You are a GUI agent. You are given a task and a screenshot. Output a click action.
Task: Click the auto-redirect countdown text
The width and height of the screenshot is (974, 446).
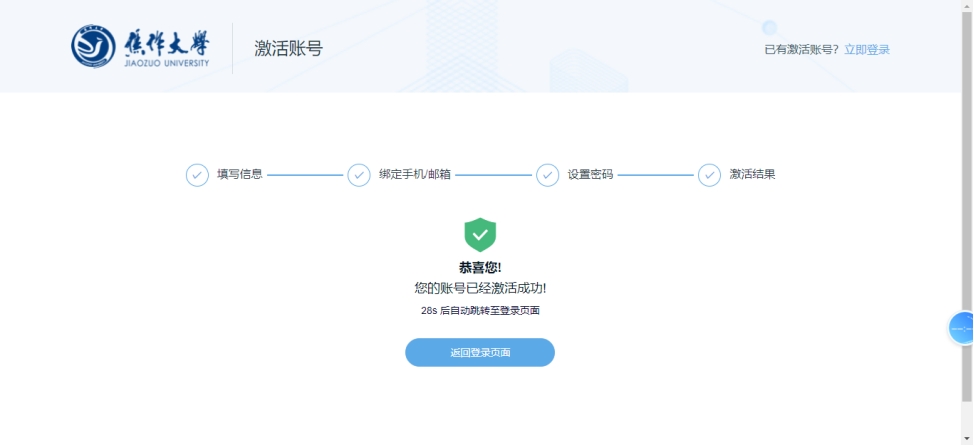click(x=480, y=311)
